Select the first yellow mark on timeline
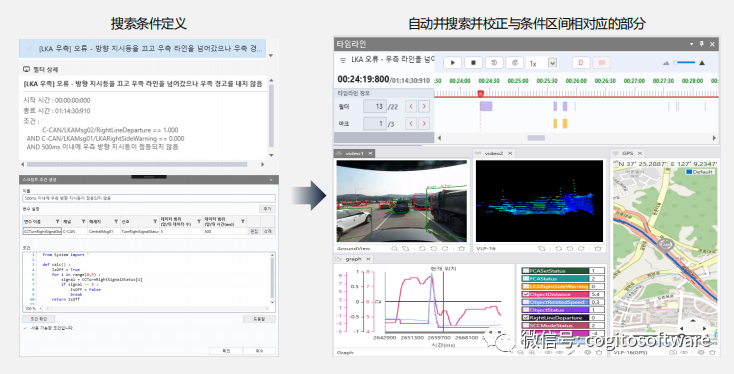The image size is (734, 374). tap(555, 124)
